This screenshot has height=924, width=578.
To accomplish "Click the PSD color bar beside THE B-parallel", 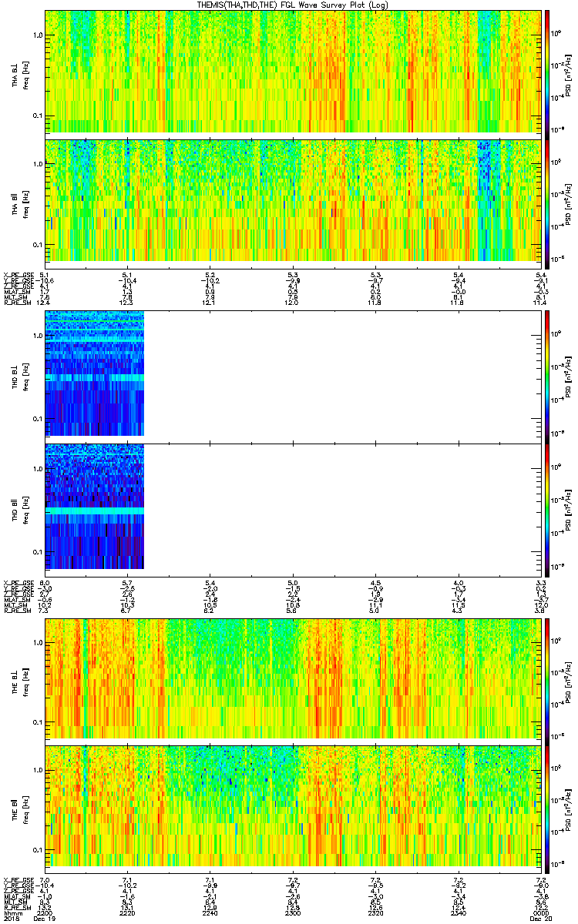I will (x=548, y=807).
